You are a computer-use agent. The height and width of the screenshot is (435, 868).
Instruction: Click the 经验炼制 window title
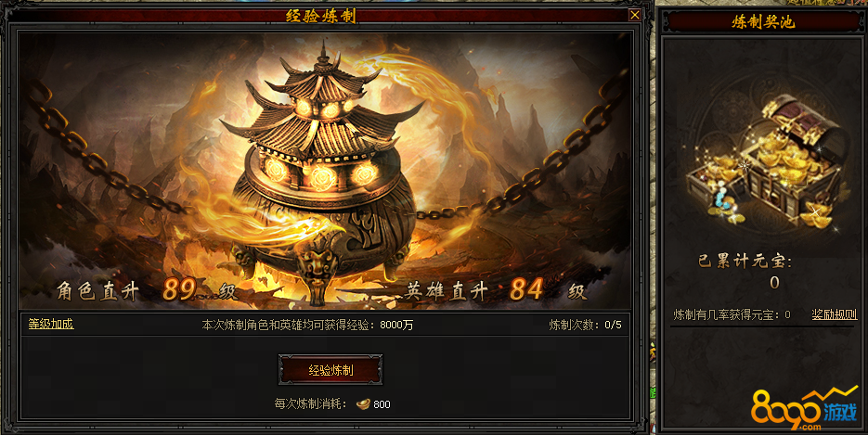click(x=320, y=16)
